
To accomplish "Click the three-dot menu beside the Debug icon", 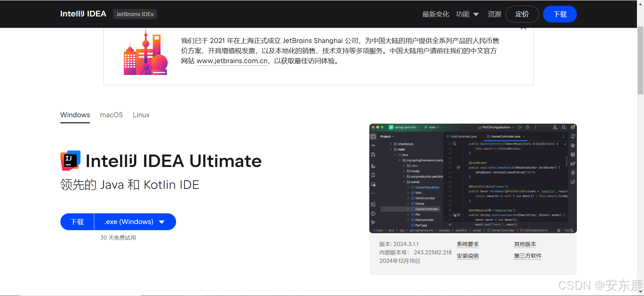I will tap(535, 127).
